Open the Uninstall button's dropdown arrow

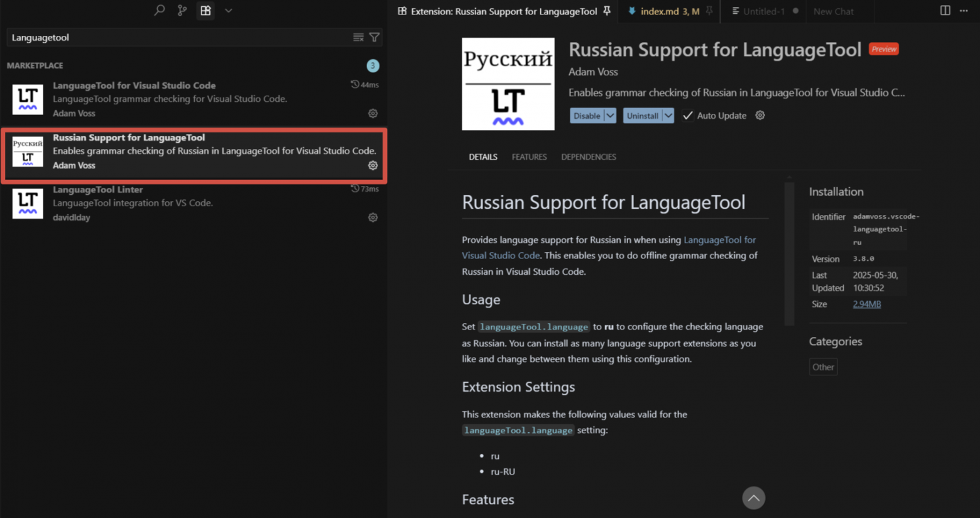pos(668,115)
